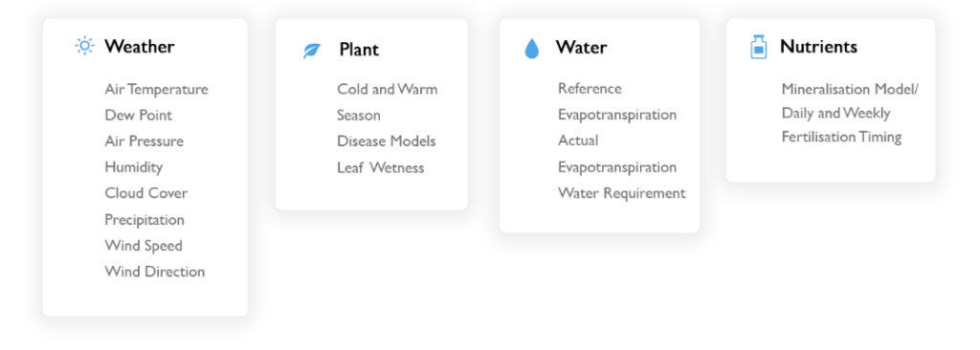Select Wind Direction entry
Viewport: 980px width, 350px height.
(155, 272)
